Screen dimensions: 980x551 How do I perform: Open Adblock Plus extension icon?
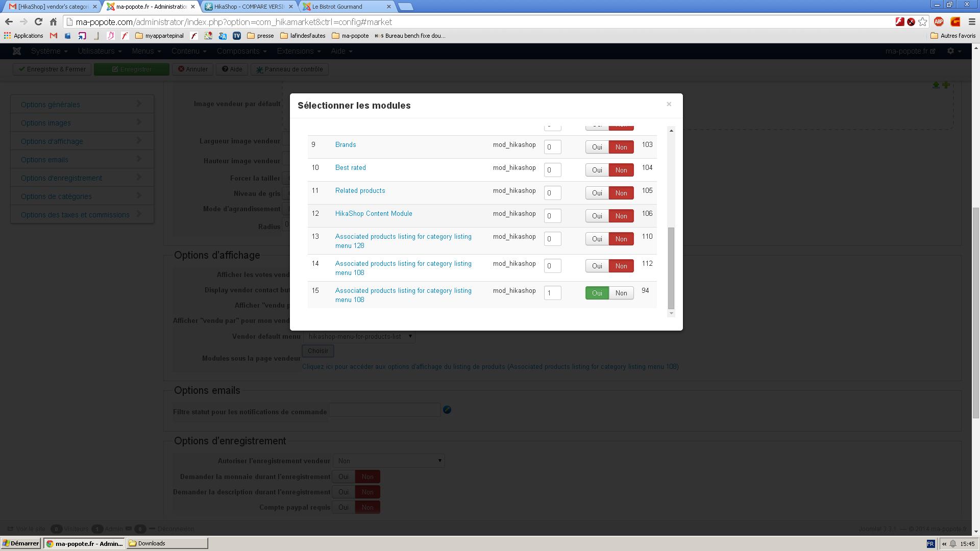point(939,22)
